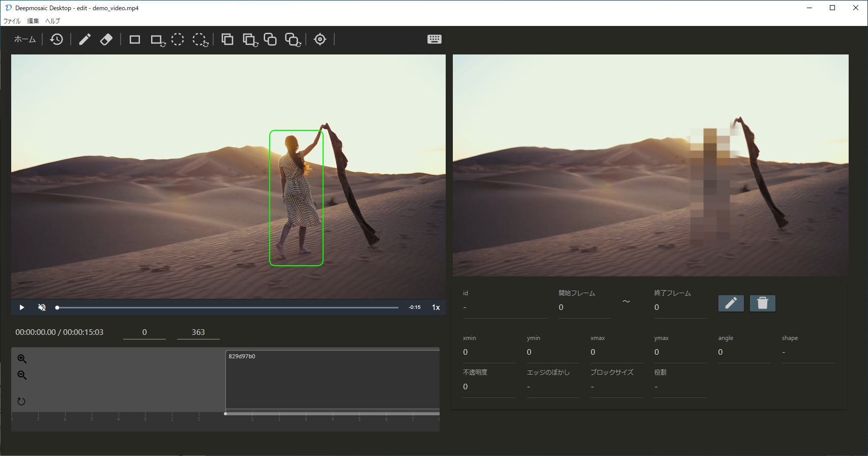Open the ファイル menu

(12, 21)
